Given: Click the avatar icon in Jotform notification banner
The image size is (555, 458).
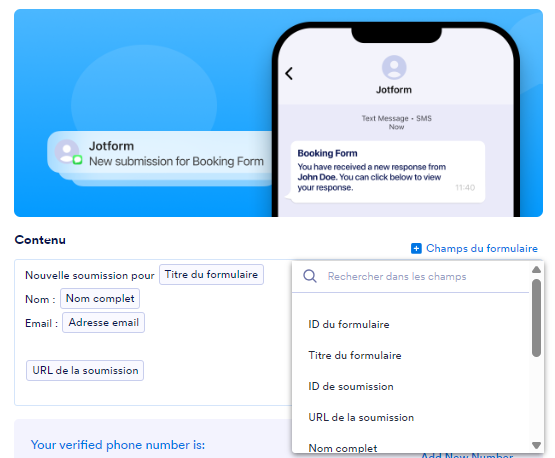Looking at the screenshot, I should click(67, 151).
